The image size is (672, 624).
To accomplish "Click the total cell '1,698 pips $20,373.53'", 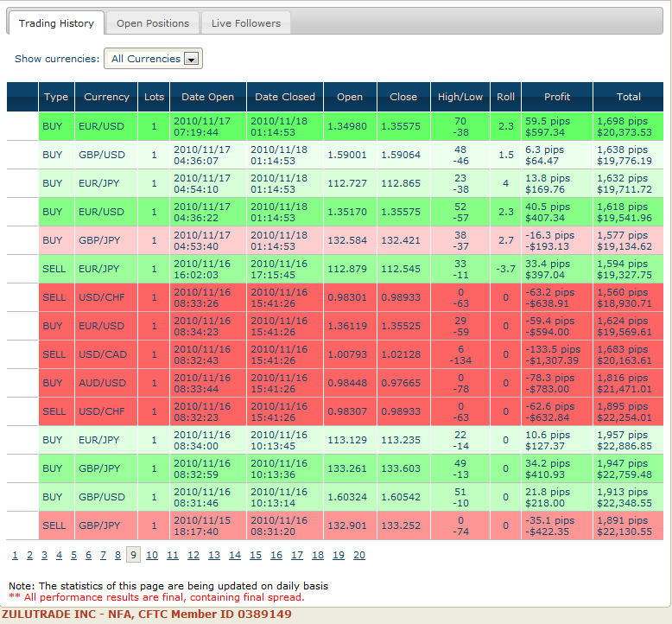I will 628,126.
